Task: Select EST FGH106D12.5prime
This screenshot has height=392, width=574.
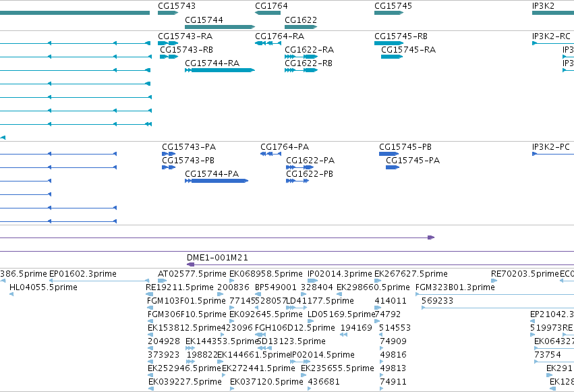Action: (x=260, y=335)
